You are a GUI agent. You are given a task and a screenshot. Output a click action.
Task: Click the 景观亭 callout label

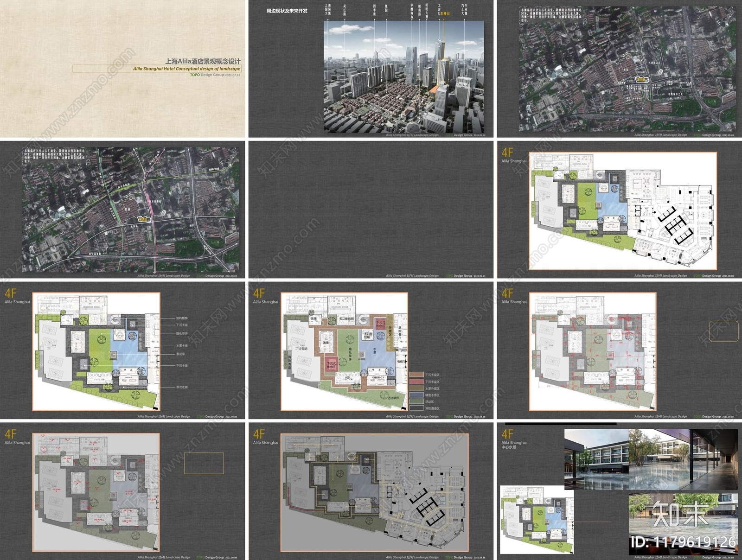click(180, 354)
